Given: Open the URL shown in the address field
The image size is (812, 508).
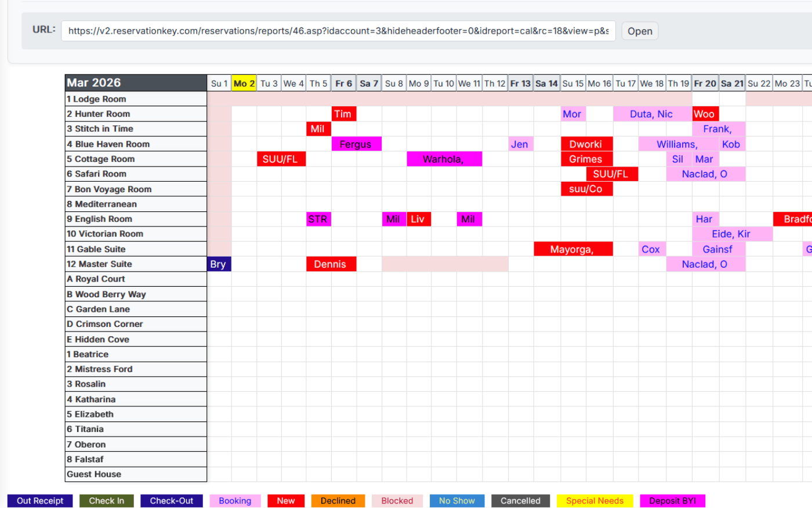Looking at the screenshot, I should pos(639,31).
